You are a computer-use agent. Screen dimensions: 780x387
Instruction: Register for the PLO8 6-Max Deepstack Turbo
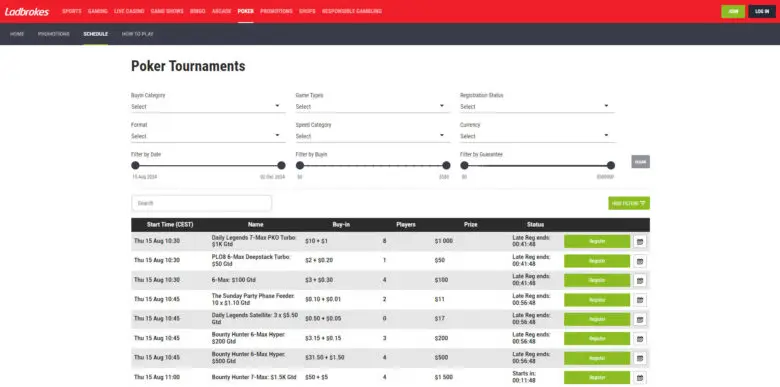click(597, 261)
